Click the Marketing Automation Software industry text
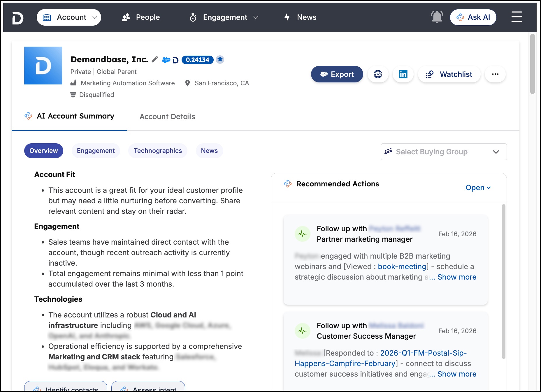Viewport: 541px width, 392px height. 128,83
